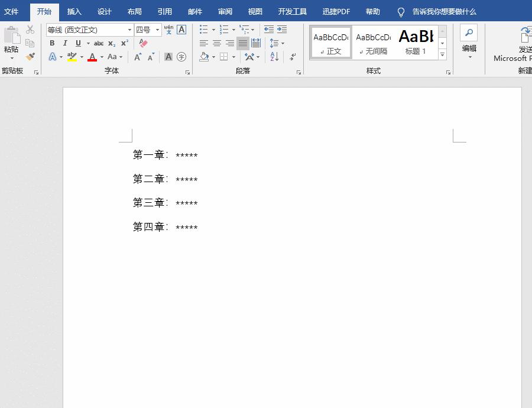This screenshot has width=532, height=408.
Task: Click the phonetic guide (wén) icon
Action: pos(168,30)
